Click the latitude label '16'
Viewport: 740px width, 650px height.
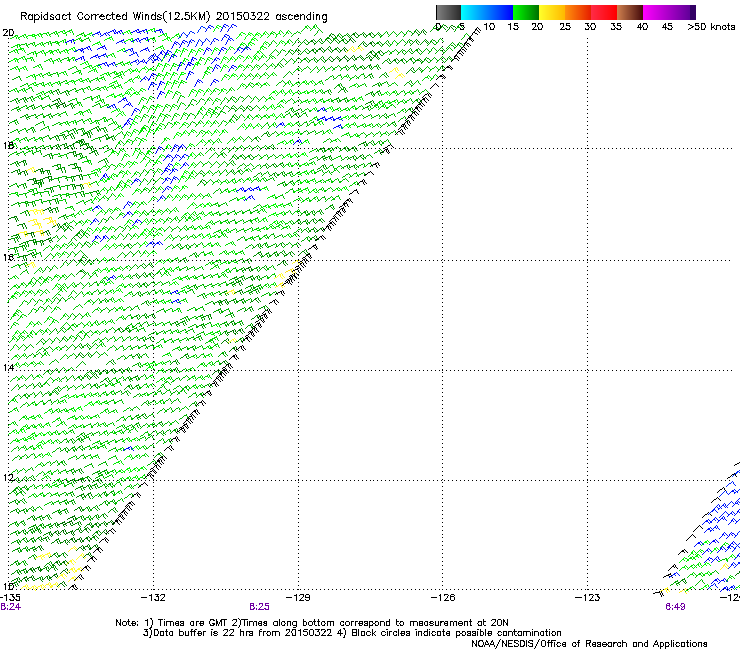pos(8,257)
